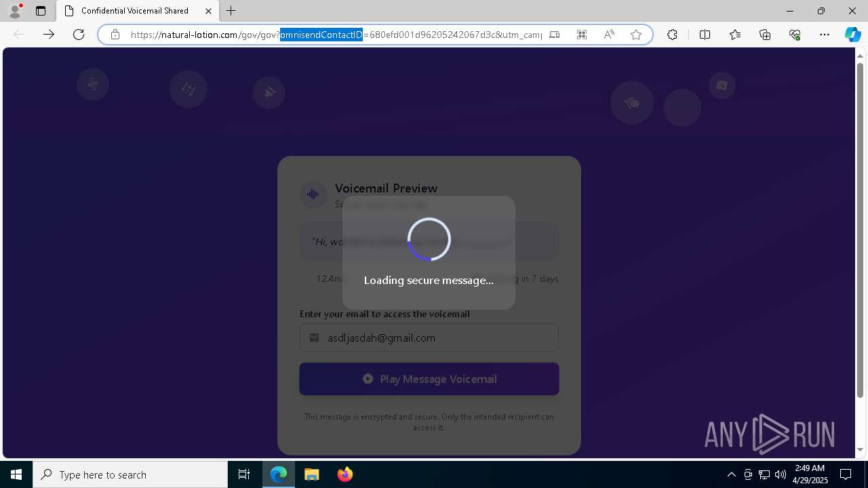Screen dimensions: 868x488
Task: View site information lock icon
Action: (115, 35)
